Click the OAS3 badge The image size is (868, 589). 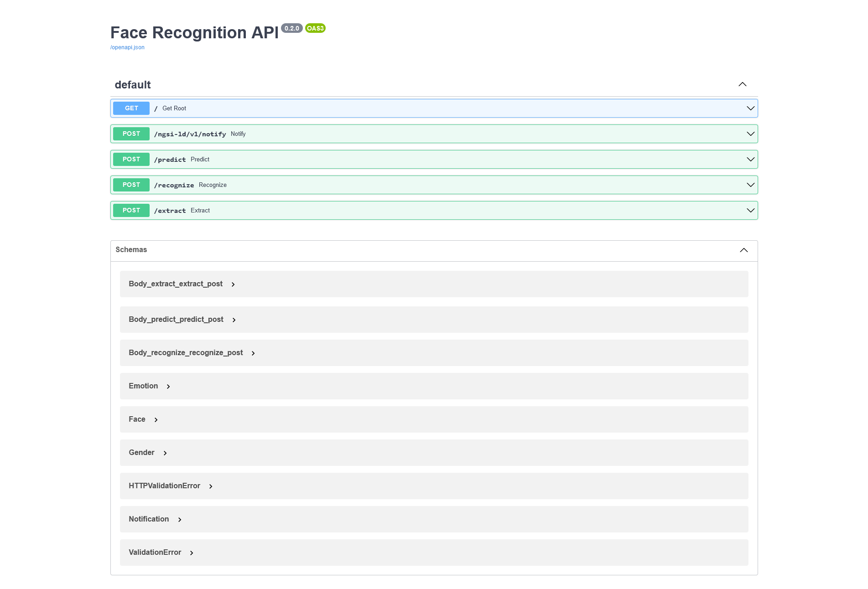click(x=315, y=28)
